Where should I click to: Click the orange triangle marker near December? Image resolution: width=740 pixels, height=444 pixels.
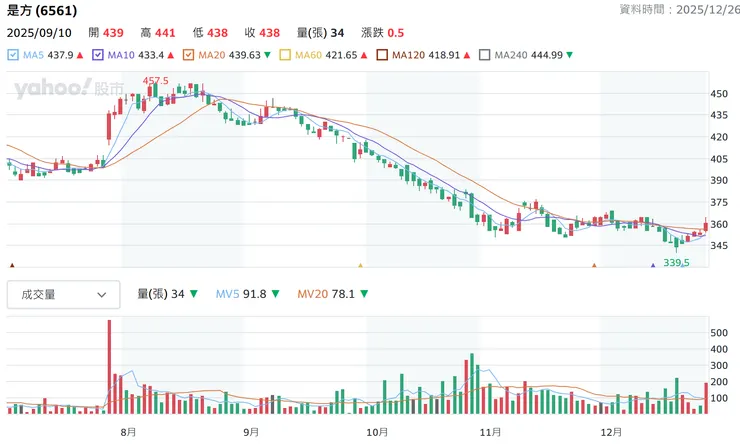594,265
